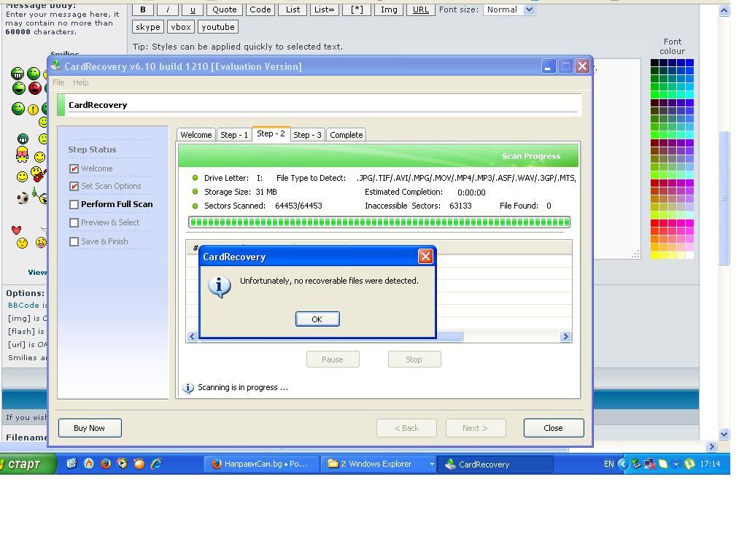The height and width of the screenshot is (560, 747).
Task: Toggle the Perform Full Scan checkbox
Action: (x=74, y=205)
